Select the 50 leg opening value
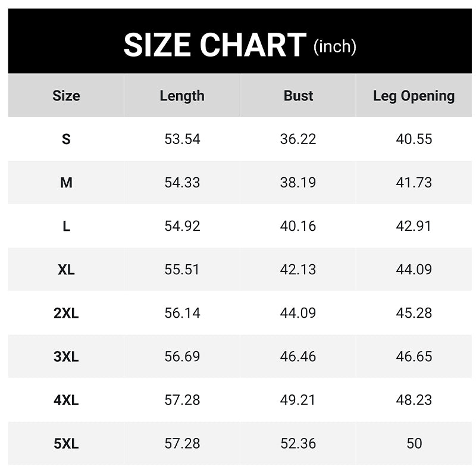 tap(414, 443)
